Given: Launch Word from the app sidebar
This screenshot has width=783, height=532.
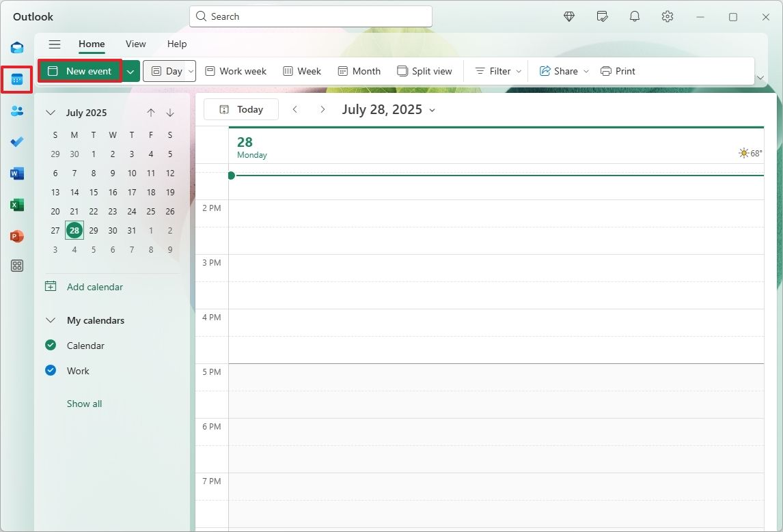Looking at the screenshot, I should 16,173.
